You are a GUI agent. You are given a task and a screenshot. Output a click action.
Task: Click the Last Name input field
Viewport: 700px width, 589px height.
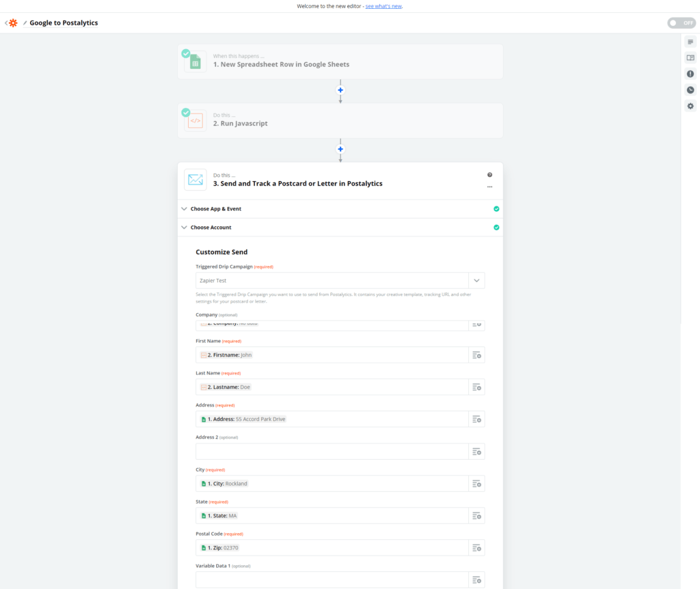(x=332, y=387)
